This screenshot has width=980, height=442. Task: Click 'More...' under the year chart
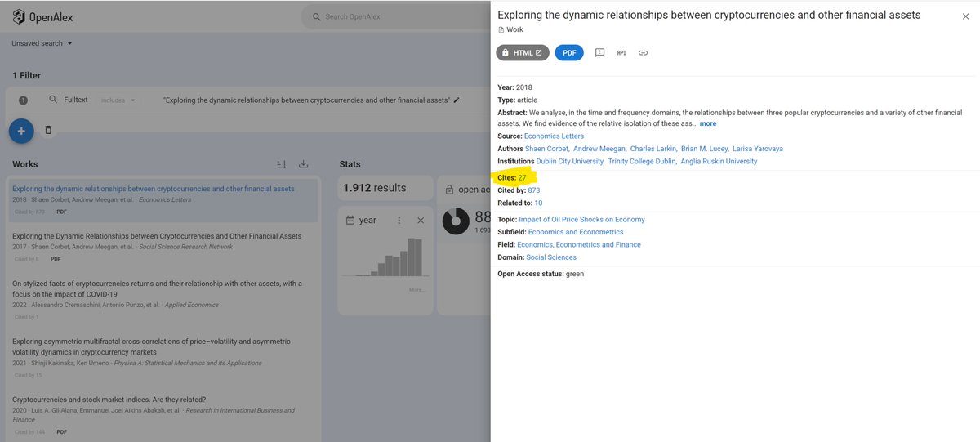point(416,290)
